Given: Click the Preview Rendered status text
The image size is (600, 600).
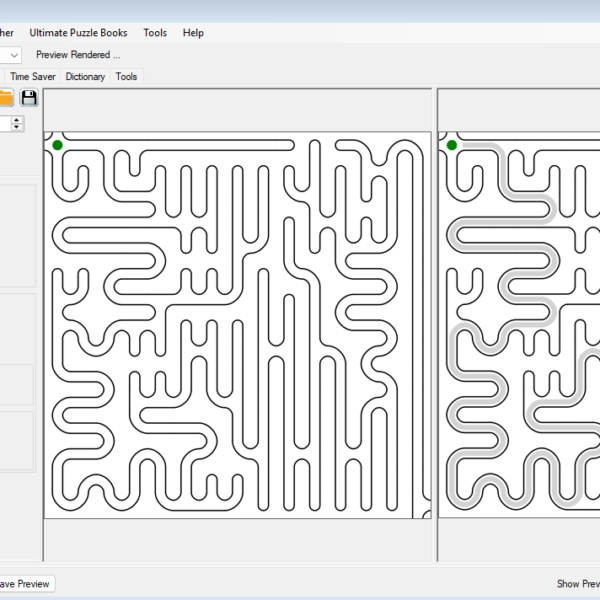Looking at the screenshot, I should [x=78, y=55].
